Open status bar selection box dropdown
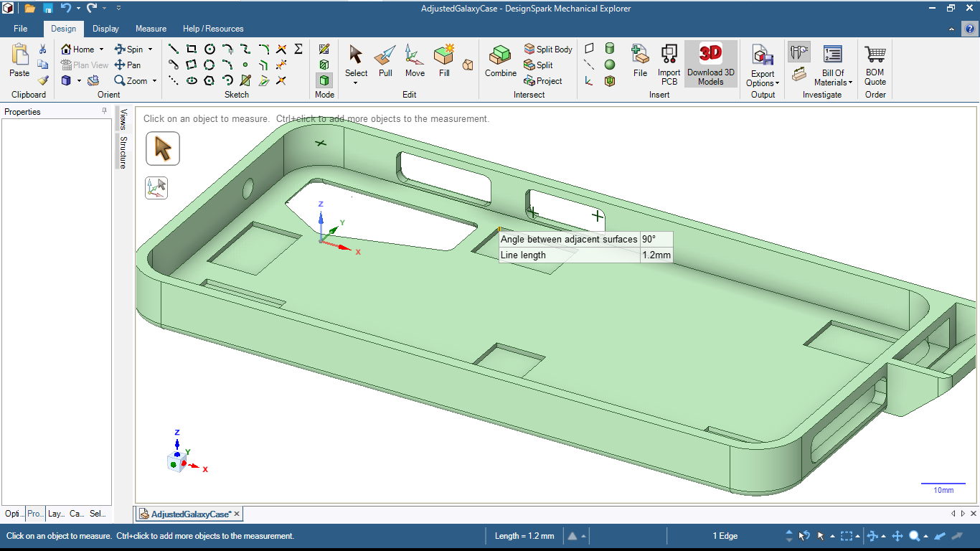The width and height of the screenshot is (980, 551). 857,536
